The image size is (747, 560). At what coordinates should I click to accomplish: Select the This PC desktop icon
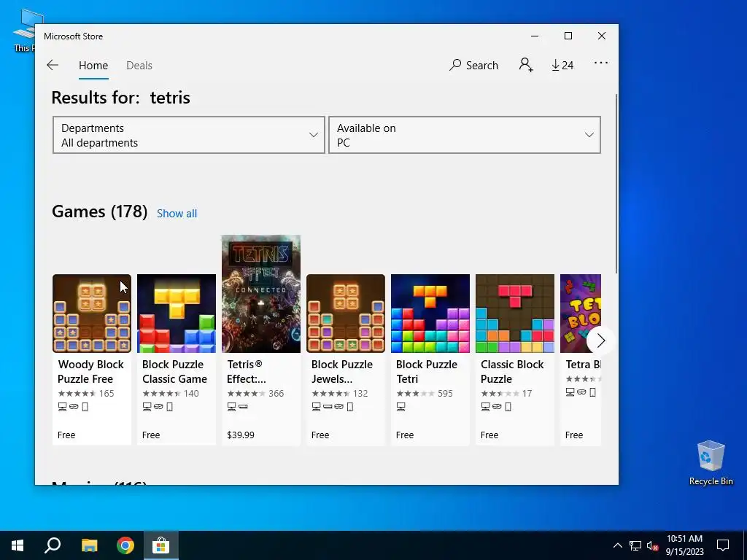[x=24, y=30]
